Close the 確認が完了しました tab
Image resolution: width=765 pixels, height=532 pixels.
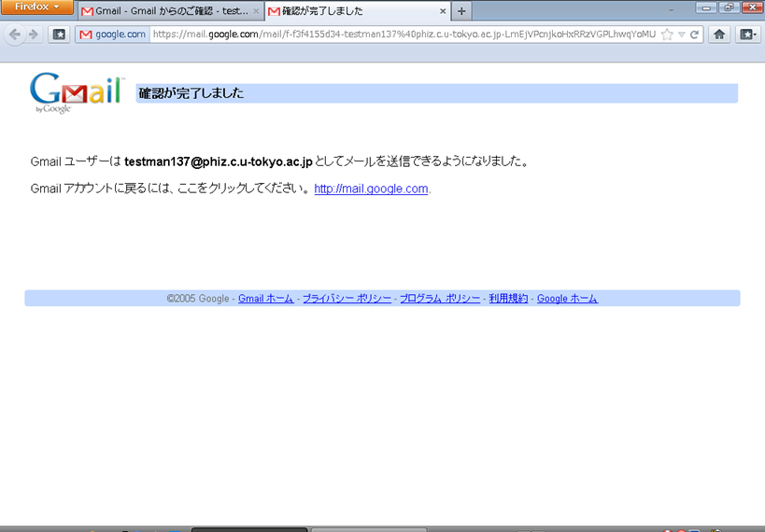coord(443,10)
